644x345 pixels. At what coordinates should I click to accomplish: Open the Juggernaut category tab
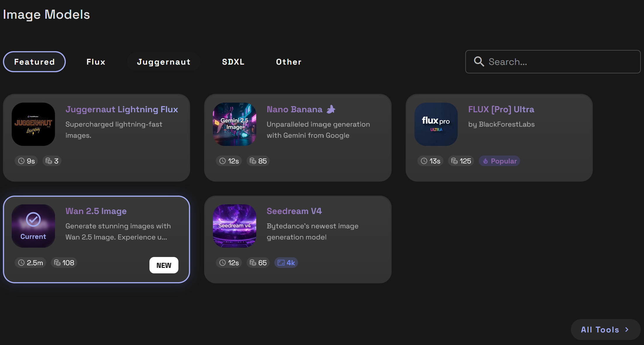pos(164,62)
